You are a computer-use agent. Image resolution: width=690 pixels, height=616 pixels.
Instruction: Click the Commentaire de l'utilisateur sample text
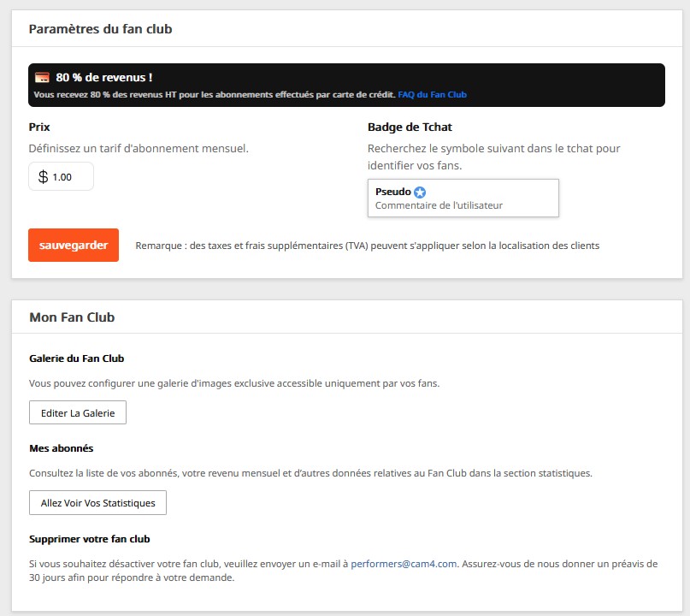(x=439, y=205)
